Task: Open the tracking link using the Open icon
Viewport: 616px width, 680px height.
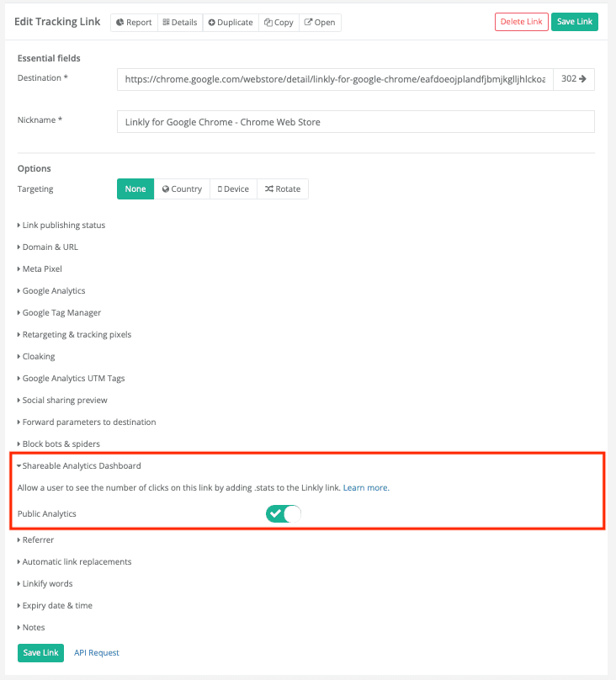Action: tap(320, 22)
